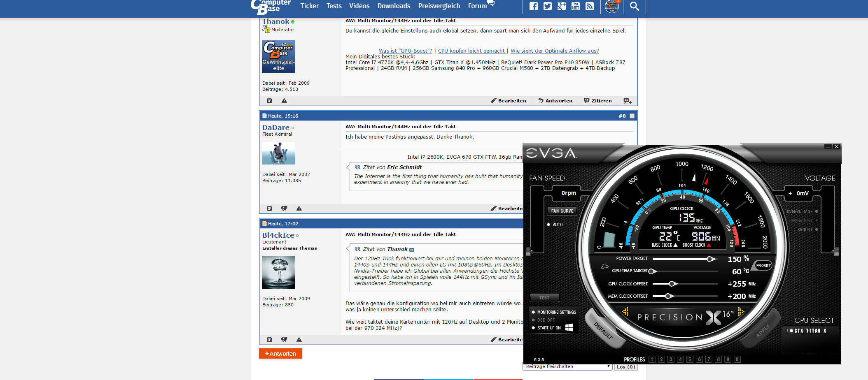
Task: Go to ComputerBase home via logo
Action: click(271, 6)
